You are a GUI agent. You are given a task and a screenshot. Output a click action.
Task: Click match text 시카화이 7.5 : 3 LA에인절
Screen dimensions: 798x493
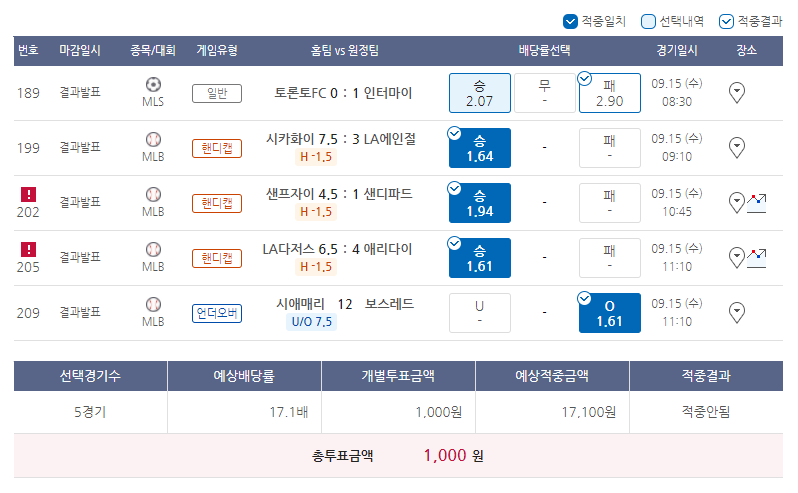pos(341,139)
